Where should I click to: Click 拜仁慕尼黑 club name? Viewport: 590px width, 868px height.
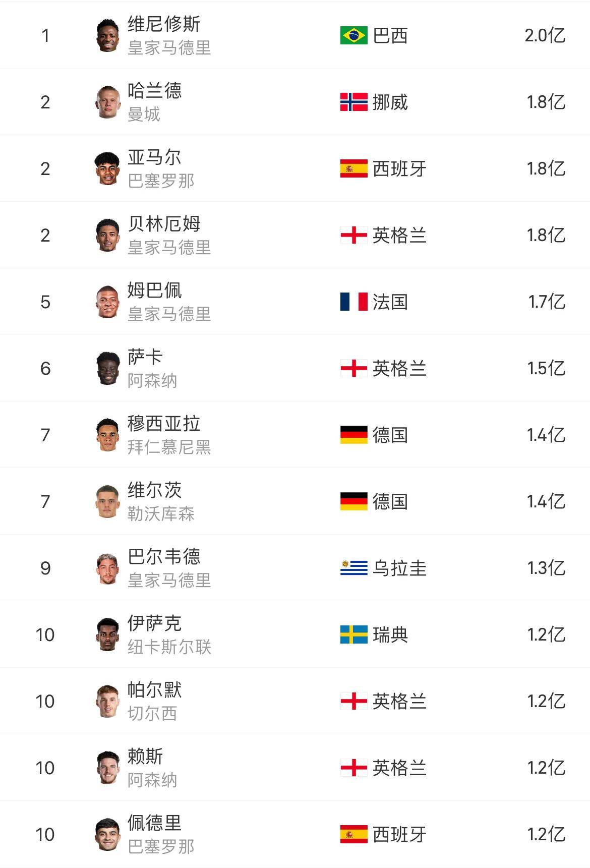(x=169, y=447)
